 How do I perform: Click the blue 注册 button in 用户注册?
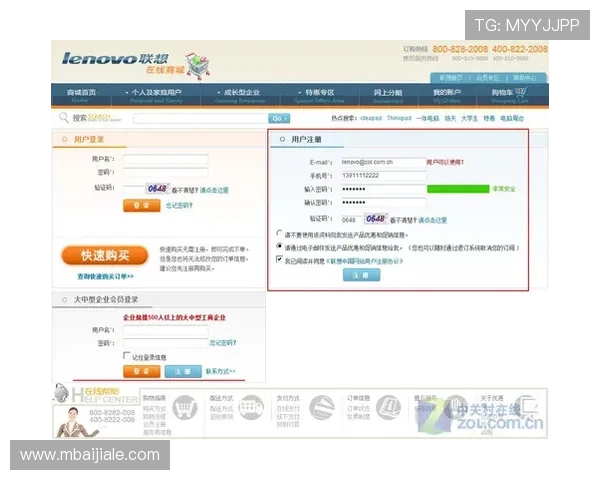coord(362,275)
